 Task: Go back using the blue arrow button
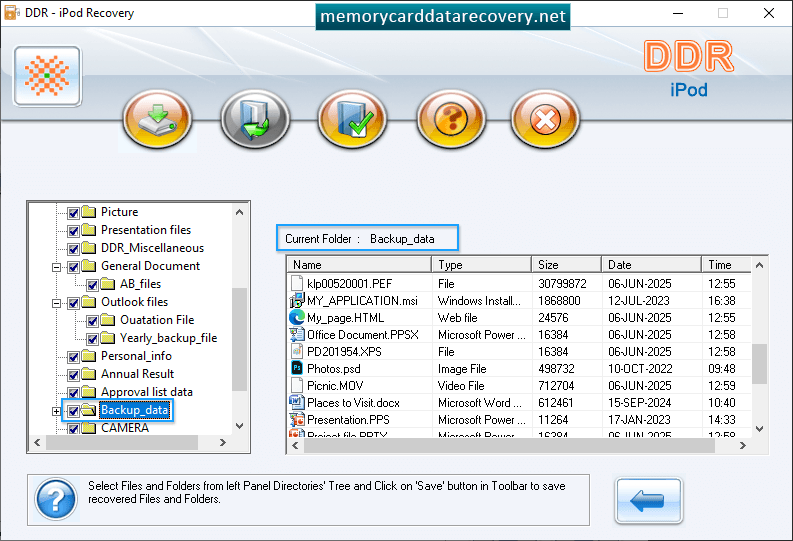coord(648,501)
